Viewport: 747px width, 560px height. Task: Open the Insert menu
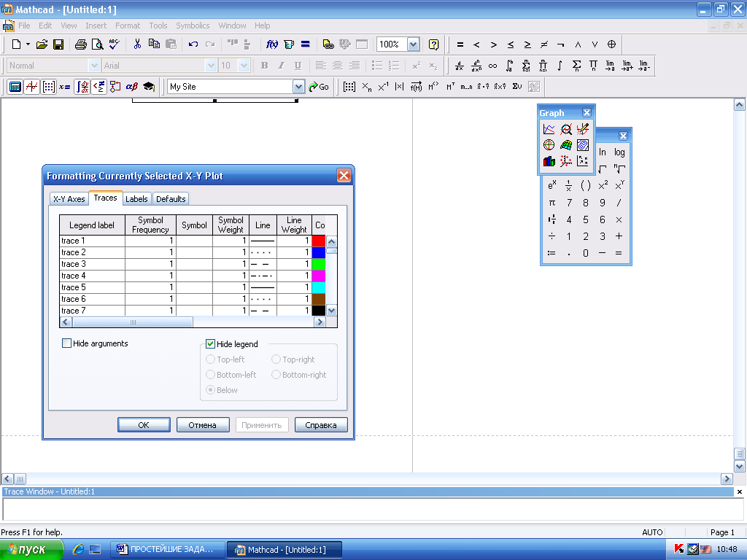[96, 26]
